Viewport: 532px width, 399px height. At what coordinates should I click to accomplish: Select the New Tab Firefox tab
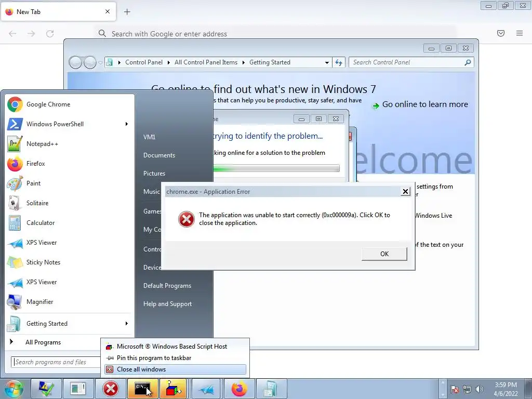[x=58, y=12]
